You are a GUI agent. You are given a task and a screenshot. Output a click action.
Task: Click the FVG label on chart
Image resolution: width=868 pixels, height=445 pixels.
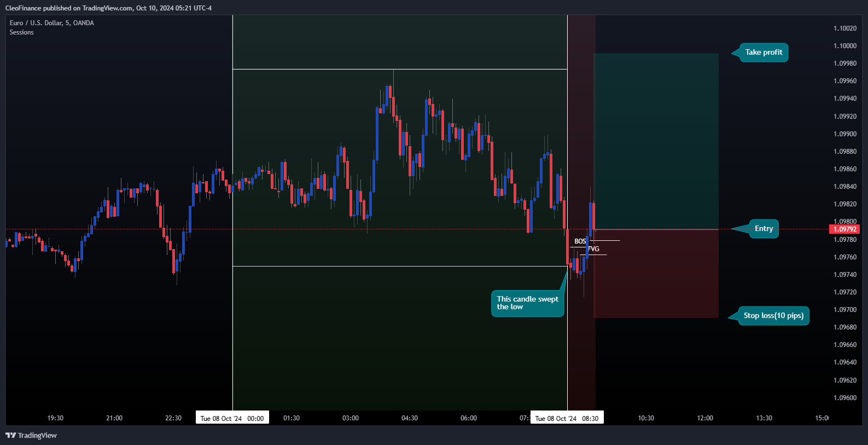(x=593, y=249)
